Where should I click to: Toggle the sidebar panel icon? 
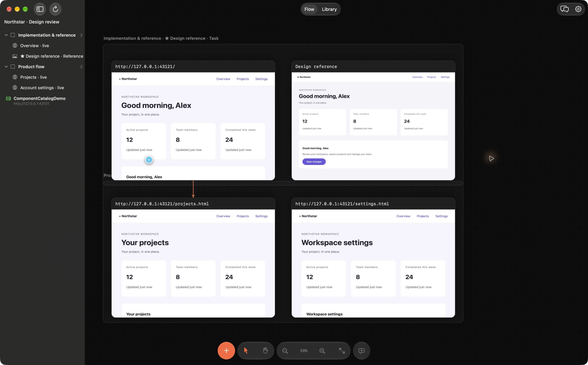click(x=40, y=9)
